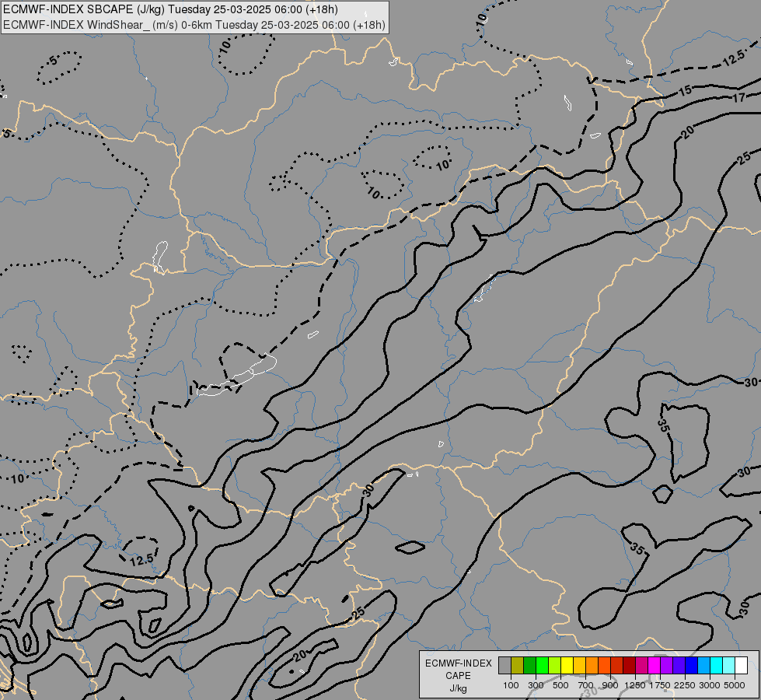Click the '3000' legend value

710,685
